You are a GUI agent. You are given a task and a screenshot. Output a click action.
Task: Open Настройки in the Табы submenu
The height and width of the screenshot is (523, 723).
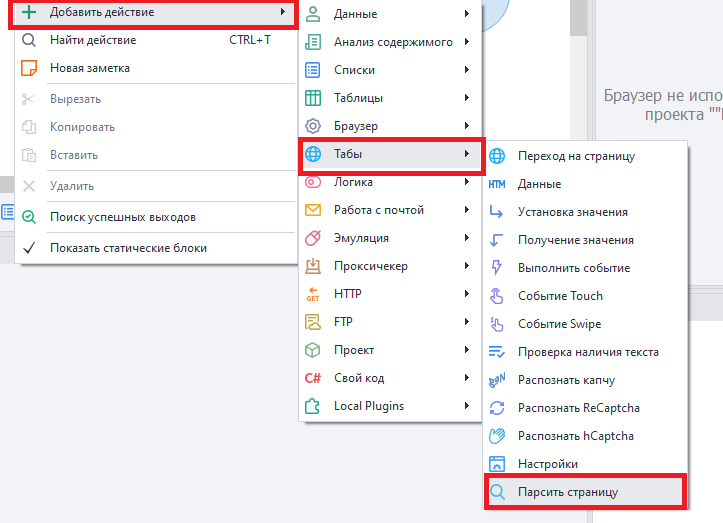[547, 464]
